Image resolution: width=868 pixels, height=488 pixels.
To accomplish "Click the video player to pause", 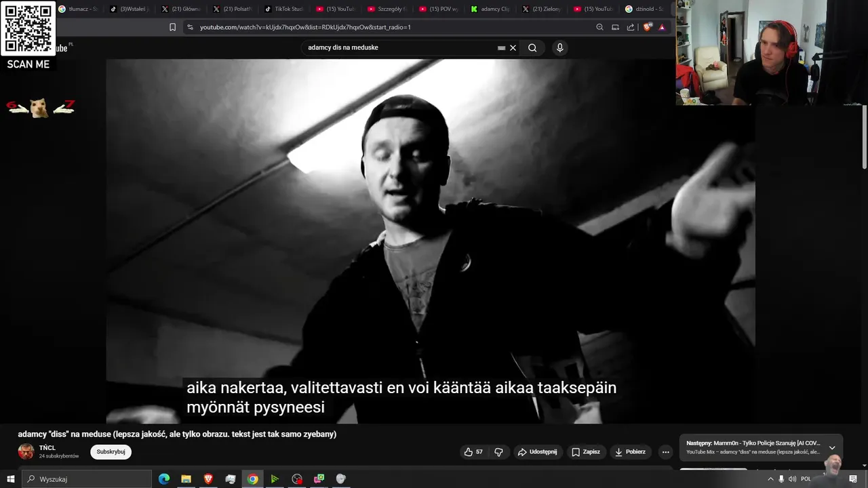I will [430, 241].
